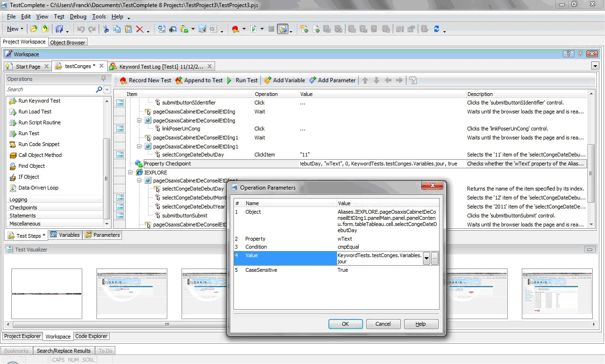Cut selection with the scissors icon
Viewport: 605px width, 364px height.
106,29
